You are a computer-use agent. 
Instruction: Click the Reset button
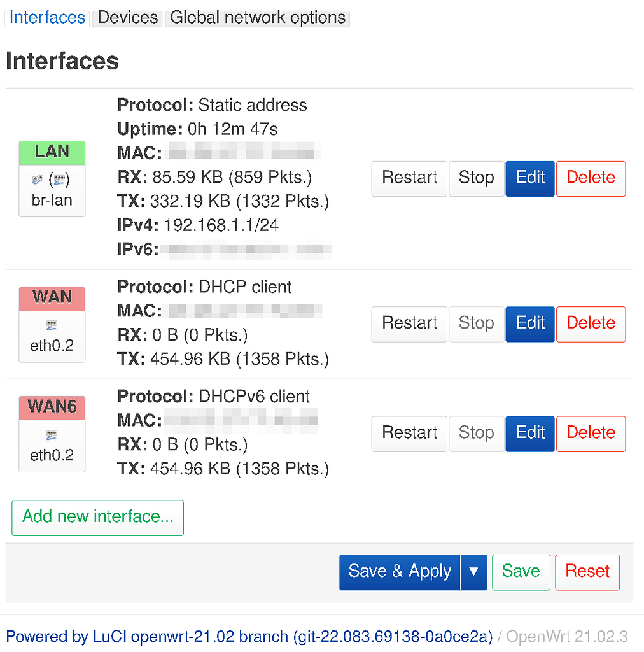point(587,572)
